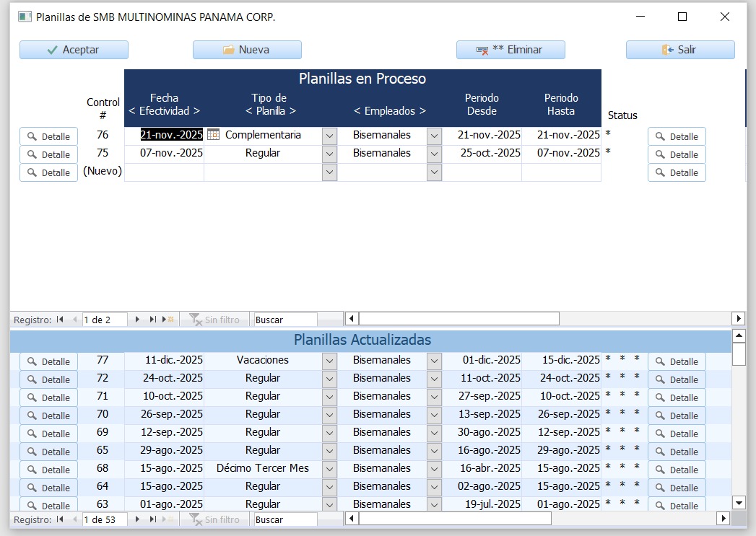The height and width of the screenshot is (536, 756).
Task: Click the Eliminar button
Action: pos(510,50)
